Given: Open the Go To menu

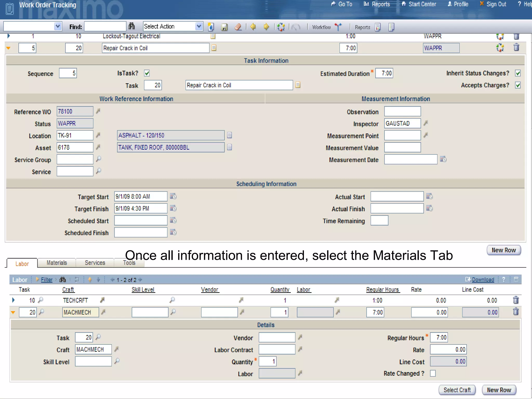Looking at the screenshot, I should pyautogui.click(x=342, y=4).
